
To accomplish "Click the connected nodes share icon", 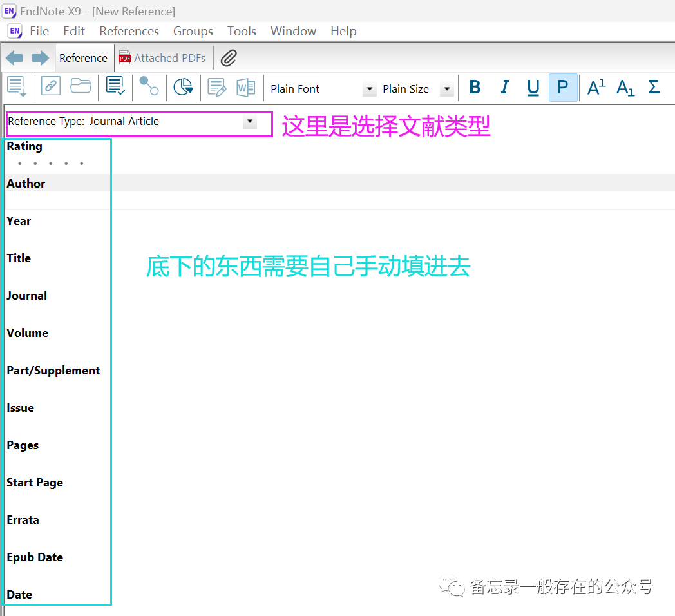I will pos(149,86).
